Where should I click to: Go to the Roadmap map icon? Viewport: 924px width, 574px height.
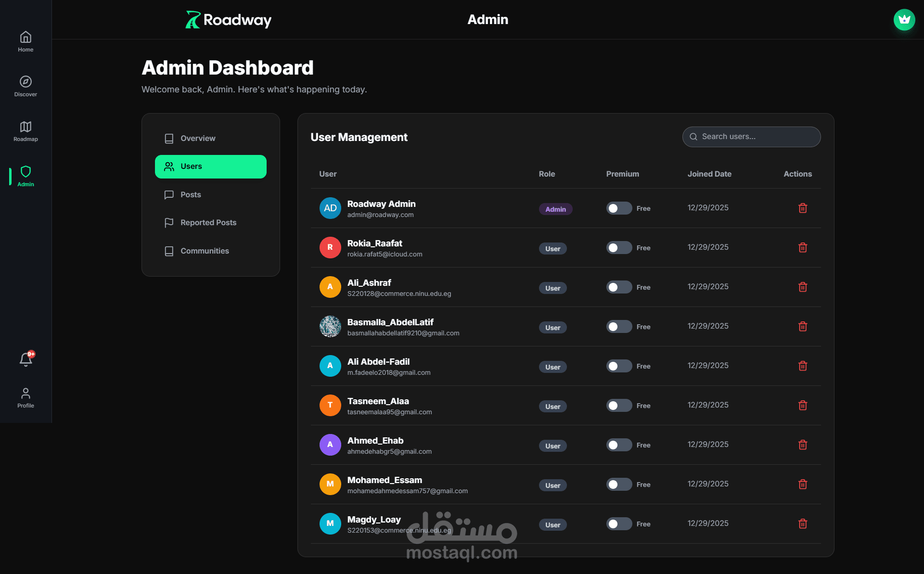(x=26, y=127)
